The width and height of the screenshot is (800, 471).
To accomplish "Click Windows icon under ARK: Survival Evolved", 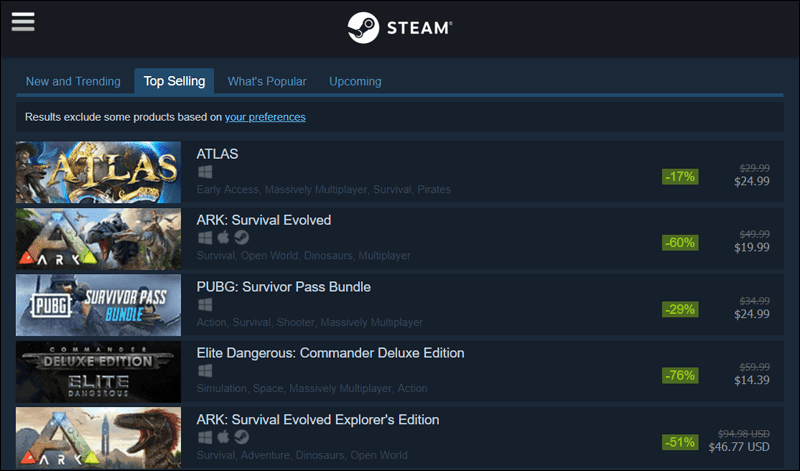I will [x=205, y=238].
